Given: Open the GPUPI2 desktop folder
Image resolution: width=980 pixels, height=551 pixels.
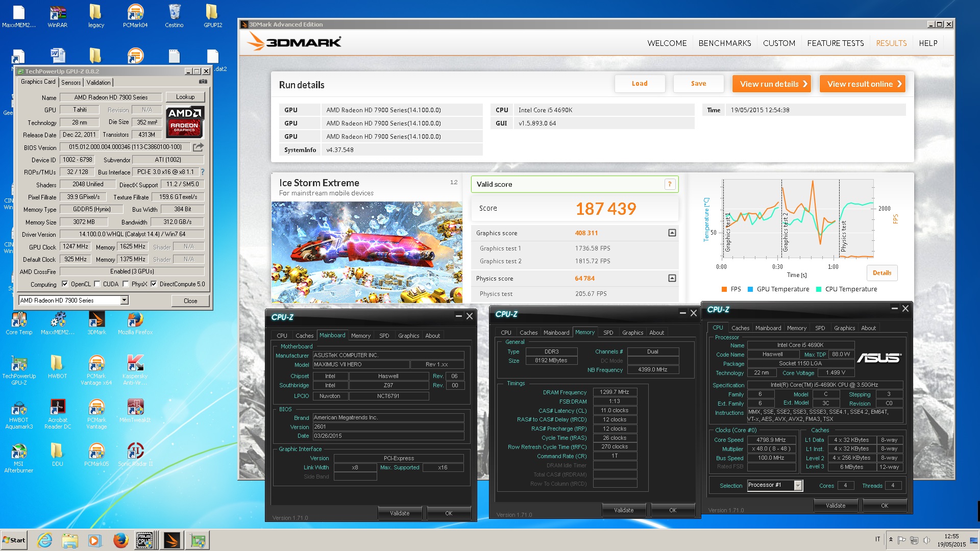Looking at the screenshot, I should 213,16.
